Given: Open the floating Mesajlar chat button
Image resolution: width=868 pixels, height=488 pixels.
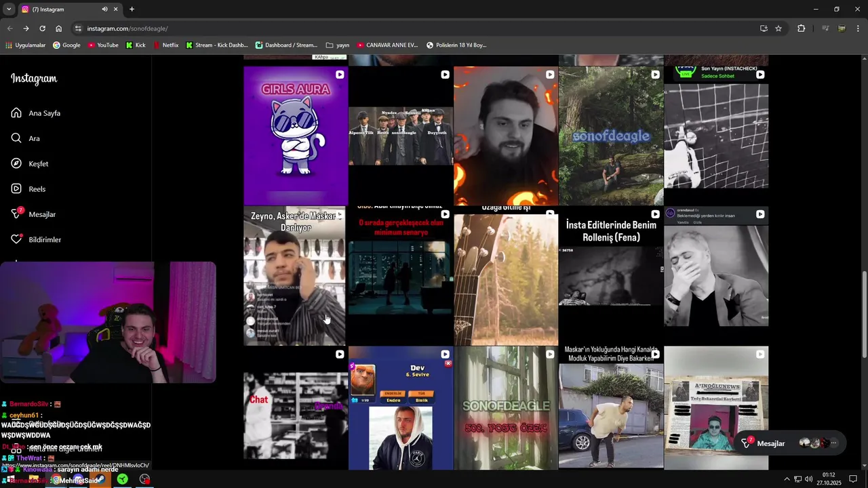Looking at the screenshot, I should tap(790, 443).
